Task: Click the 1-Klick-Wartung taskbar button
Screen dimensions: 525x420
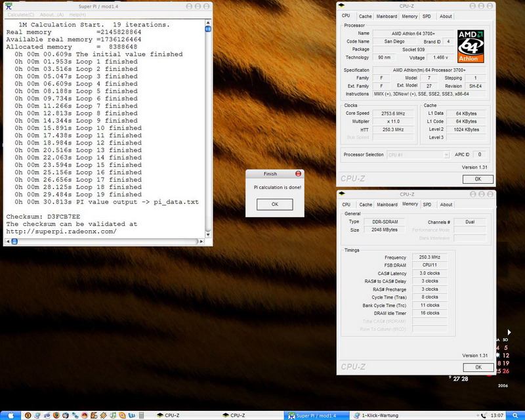Action: coord(383,415)
